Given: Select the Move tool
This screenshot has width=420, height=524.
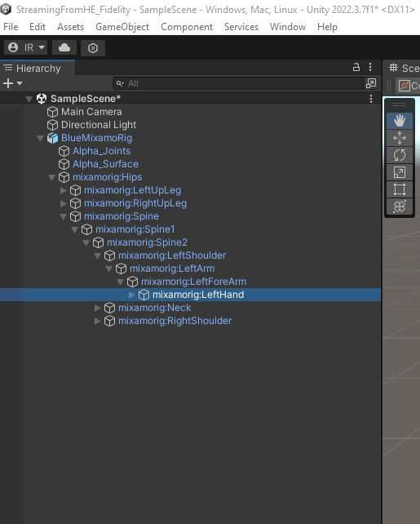Looking at the screenshot, I should click(x=400, y=138).
